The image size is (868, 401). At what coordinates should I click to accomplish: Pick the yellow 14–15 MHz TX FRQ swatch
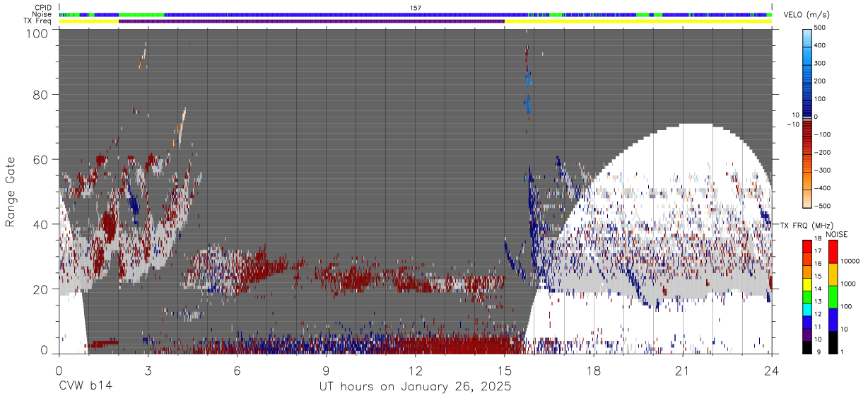[807, 284]
